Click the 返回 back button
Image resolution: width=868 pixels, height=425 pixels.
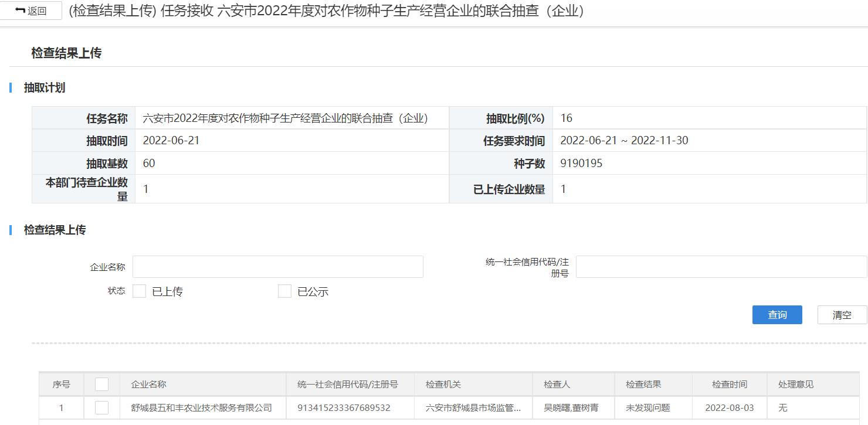click(x=30, y=11)
